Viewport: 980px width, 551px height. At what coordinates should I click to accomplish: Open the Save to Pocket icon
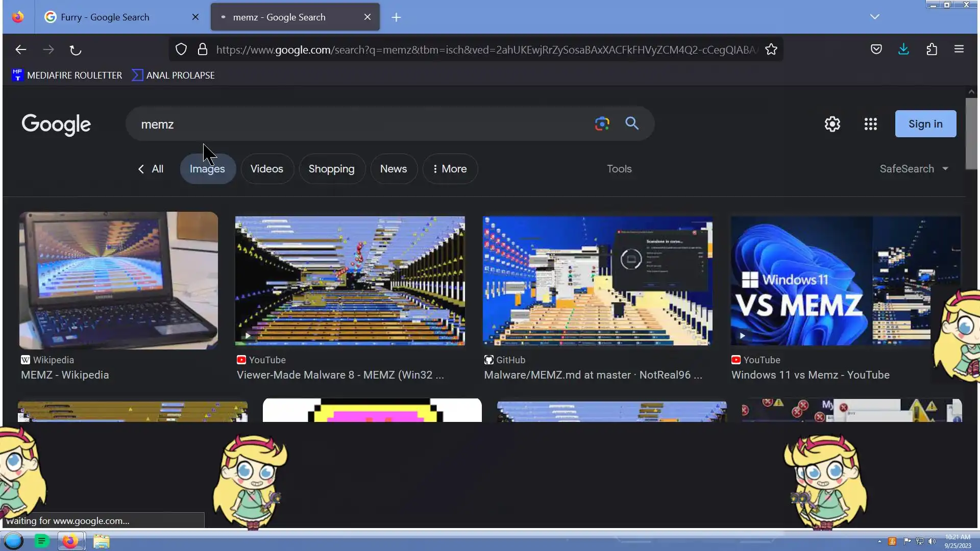[x=876, y=49]
